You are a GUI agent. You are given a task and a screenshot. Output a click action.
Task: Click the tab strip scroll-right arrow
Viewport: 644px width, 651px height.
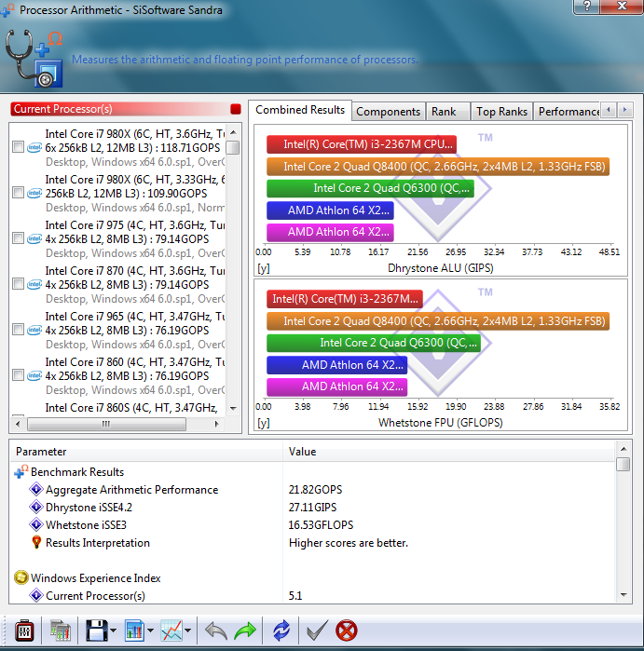click(x=624, y=110)
